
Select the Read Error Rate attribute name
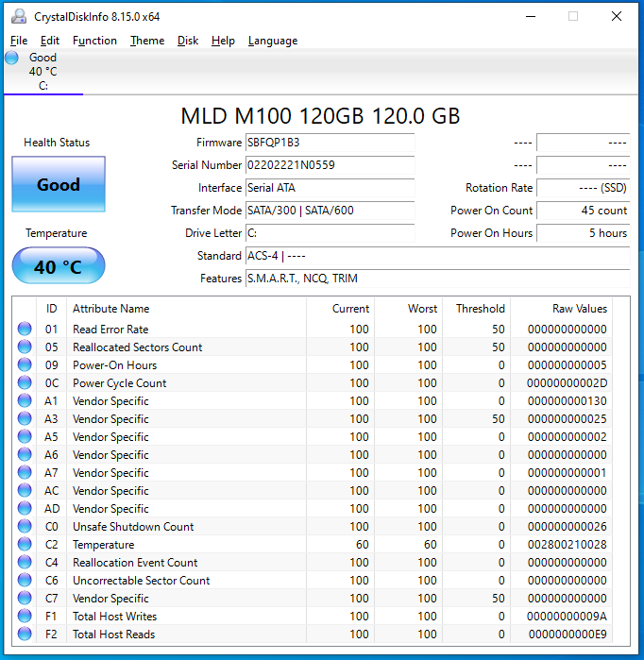[x=110, y=330]
